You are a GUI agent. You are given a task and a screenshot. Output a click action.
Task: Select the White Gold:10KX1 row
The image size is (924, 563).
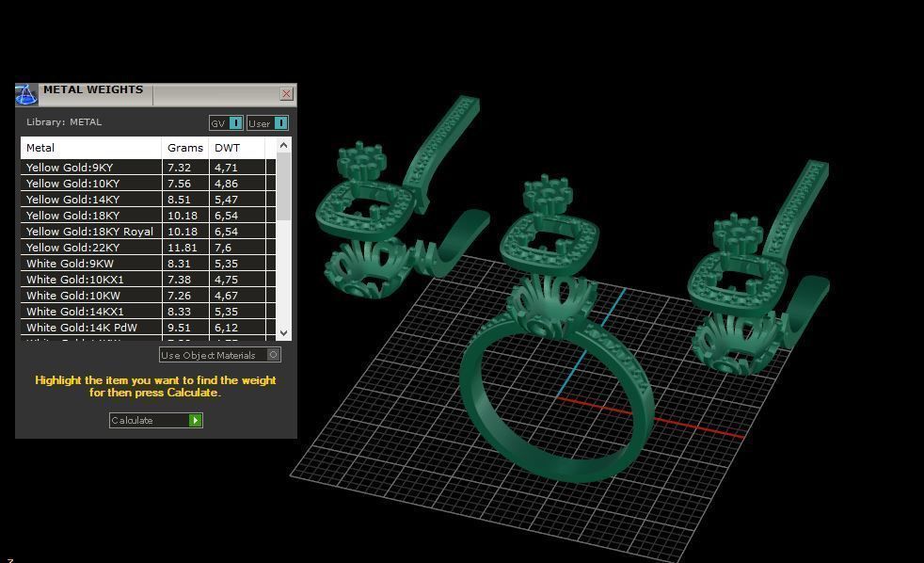(149, 280)
